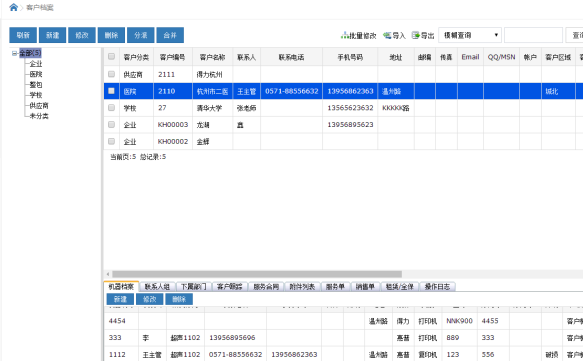The width and height of the screenshot is (584, 362).
Task: Select 供应商 in the category tree
Action: coord(39,105)
